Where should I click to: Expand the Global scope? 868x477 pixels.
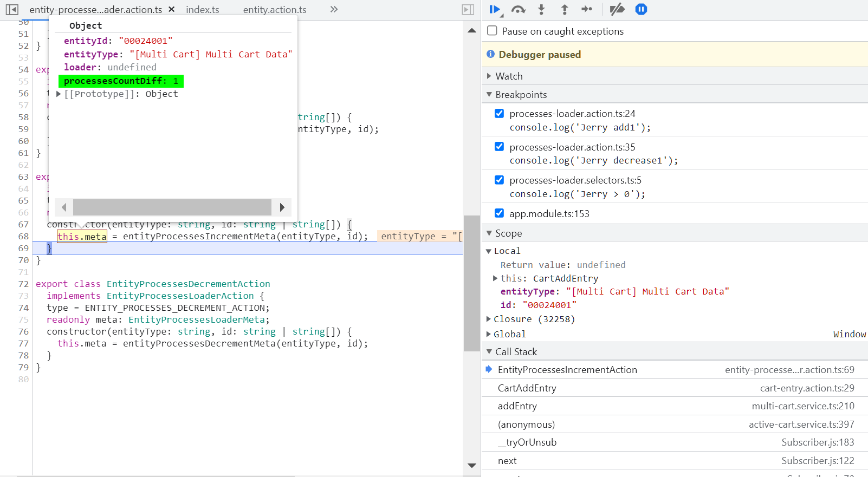coord(489,334)
